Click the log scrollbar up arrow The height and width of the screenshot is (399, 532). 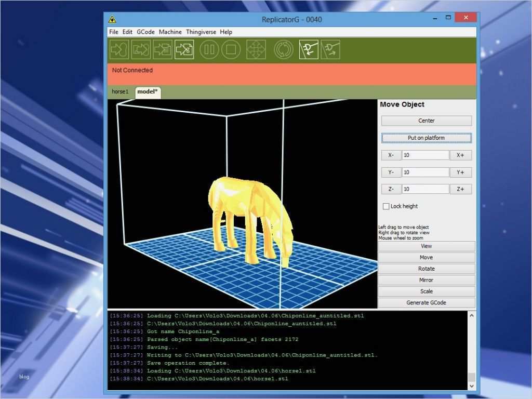click(x=472, y=315)
